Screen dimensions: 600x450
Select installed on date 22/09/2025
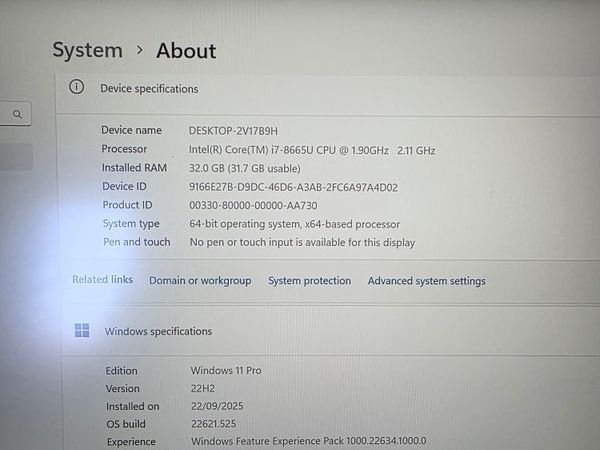tap(217, 406)
